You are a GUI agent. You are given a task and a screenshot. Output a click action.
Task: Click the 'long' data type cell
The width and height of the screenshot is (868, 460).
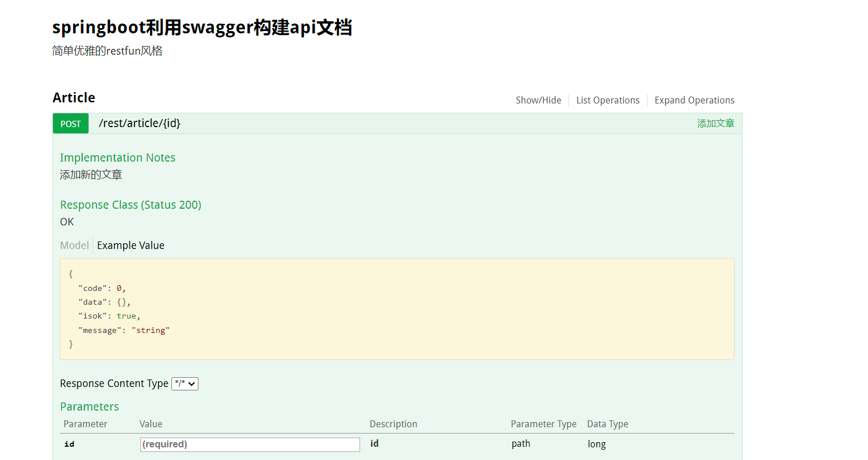tap(596, 444)
